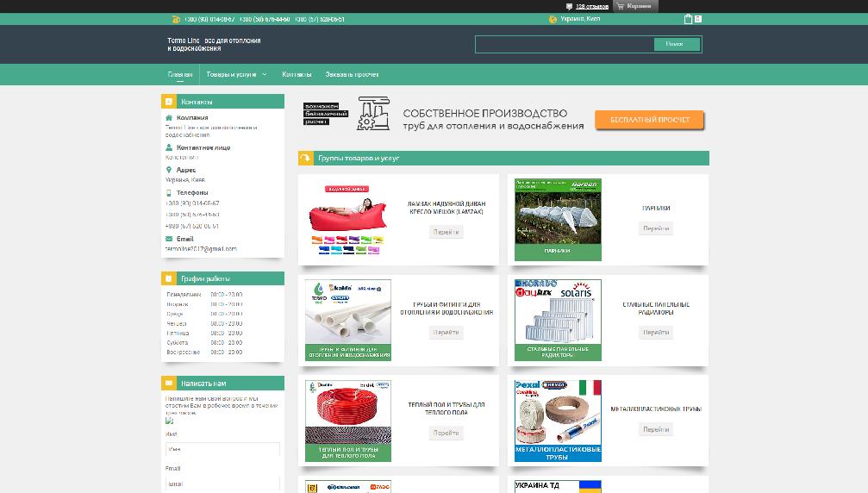Click the График работы calendar header icon
Image resolution: width=868 pixels, height=493 pixels.
(169, 278)
